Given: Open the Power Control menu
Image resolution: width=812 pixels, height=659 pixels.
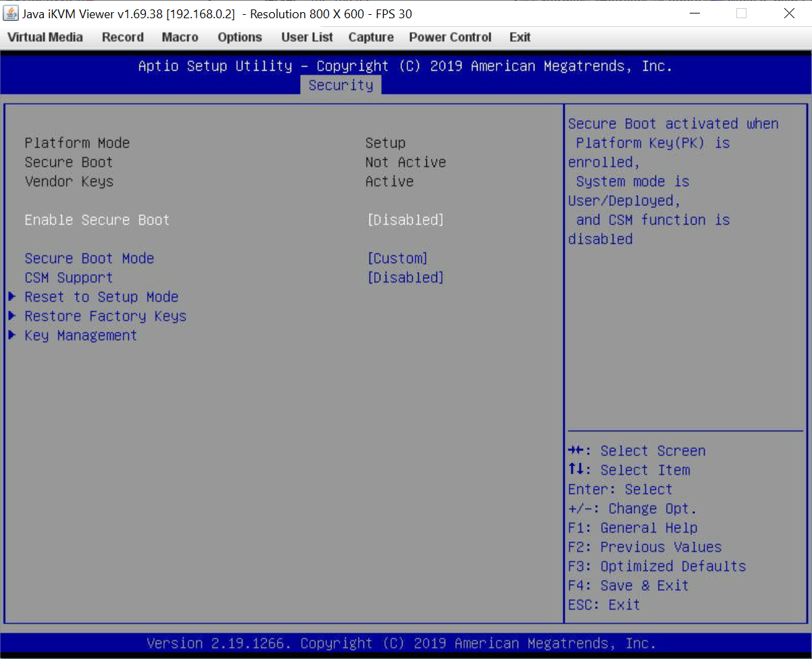Looking at the screenshot, I should [450, 37].
